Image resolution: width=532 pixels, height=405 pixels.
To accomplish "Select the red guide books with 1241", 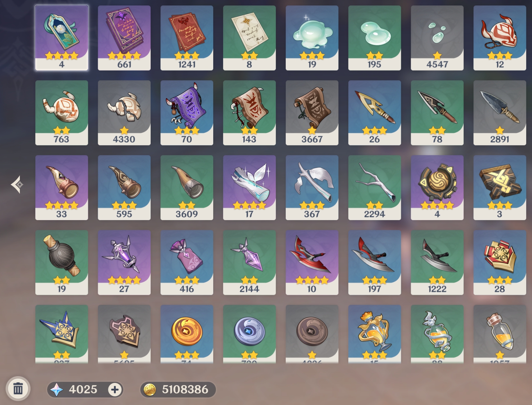I will (x=187, y=38).
